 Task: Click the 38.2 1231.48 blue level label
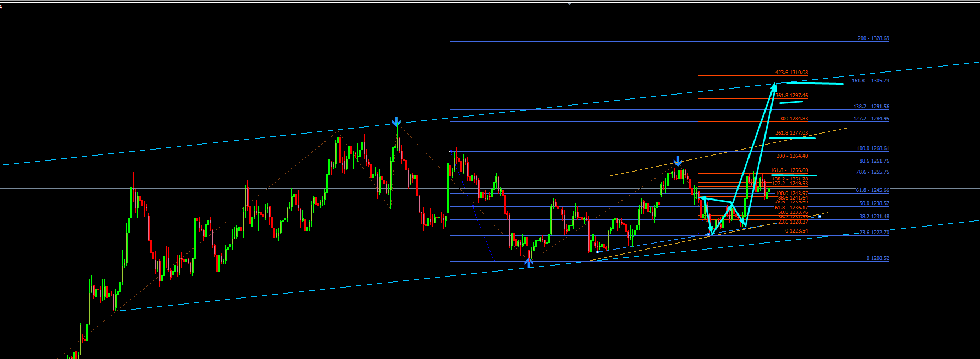[874, 217]
